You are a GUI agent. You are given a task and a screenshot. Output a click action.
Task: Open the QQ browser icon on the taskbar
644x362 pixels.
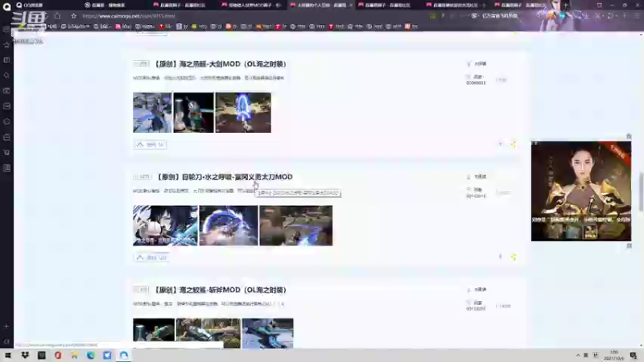click(x=124, y=356)
